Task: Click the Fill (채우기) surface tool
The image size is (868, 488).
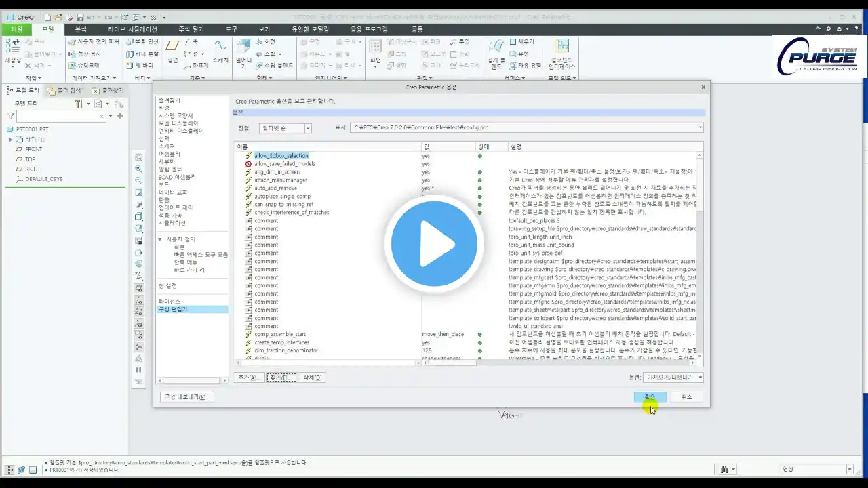Action: point(521,42)
